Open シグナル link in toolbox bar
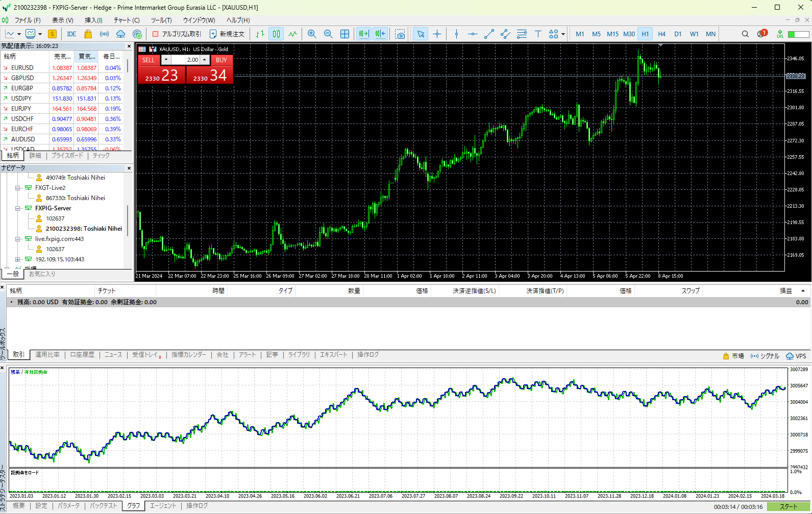Viewport: 812px width, 514px height. point(765,356)
